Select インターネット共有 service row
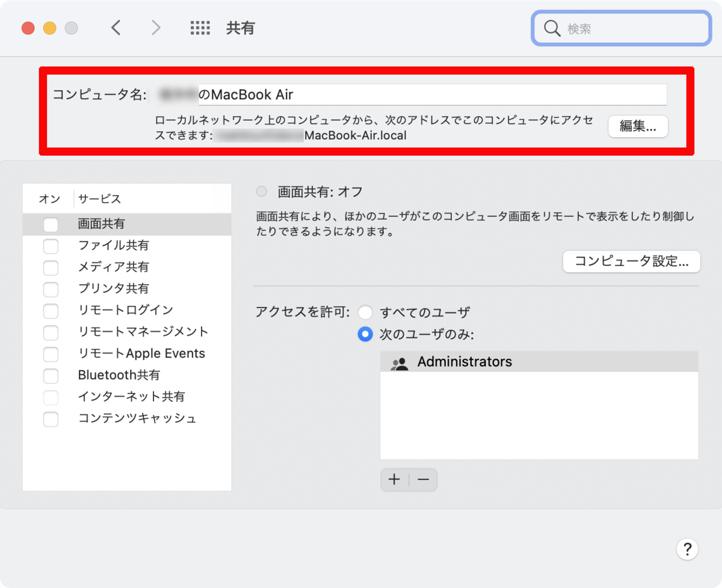722x588 pixels. point(127,397)
